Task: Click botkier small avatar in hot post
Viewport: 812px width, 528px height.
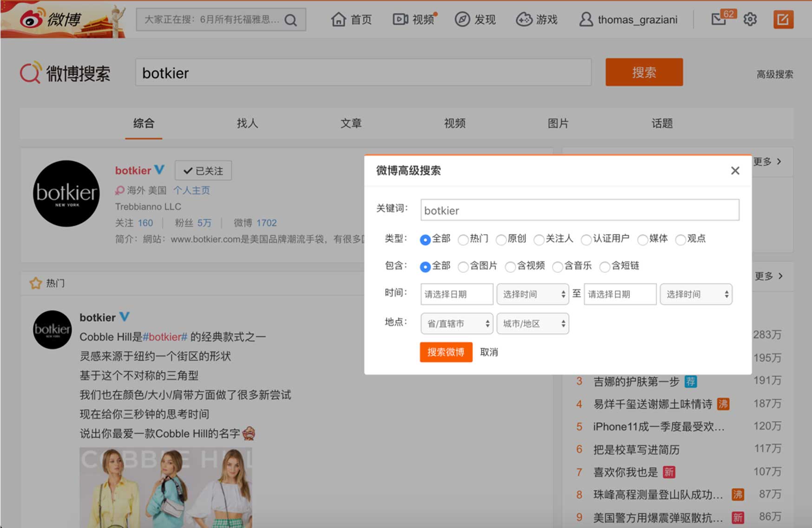Action: (x=52, y=330)
